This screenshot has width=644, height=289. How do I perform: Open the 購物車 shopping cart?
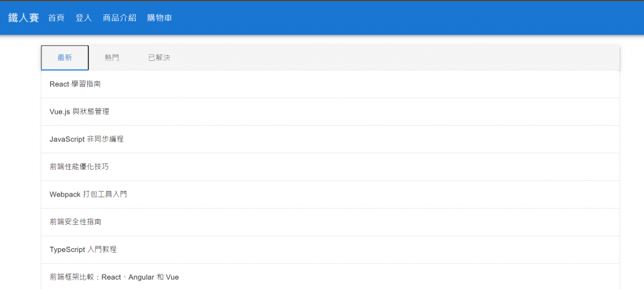click(160, 18)
